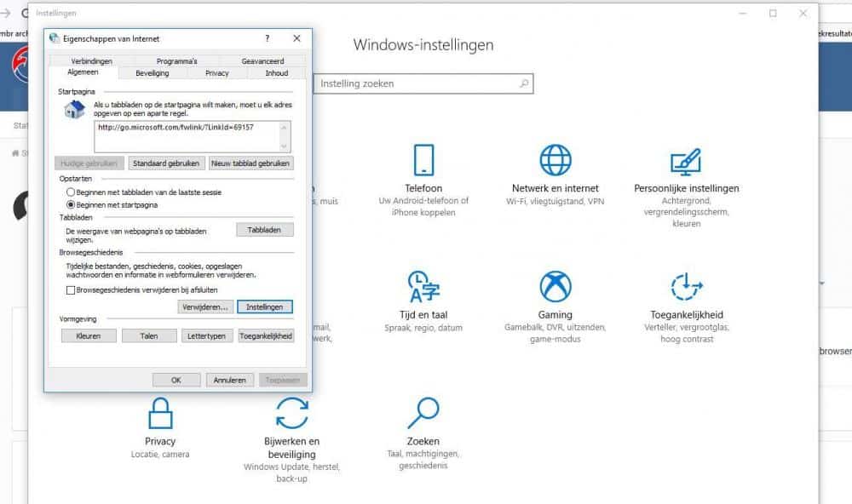Screen dimensions: 852x504
Task: Click the search magnifier in Instelling zoeken
Action: point(524,83)
